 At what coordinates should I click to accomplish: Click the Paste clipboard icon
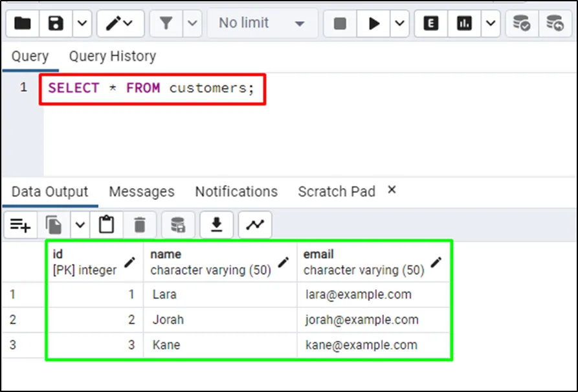[x=106, y=225]
